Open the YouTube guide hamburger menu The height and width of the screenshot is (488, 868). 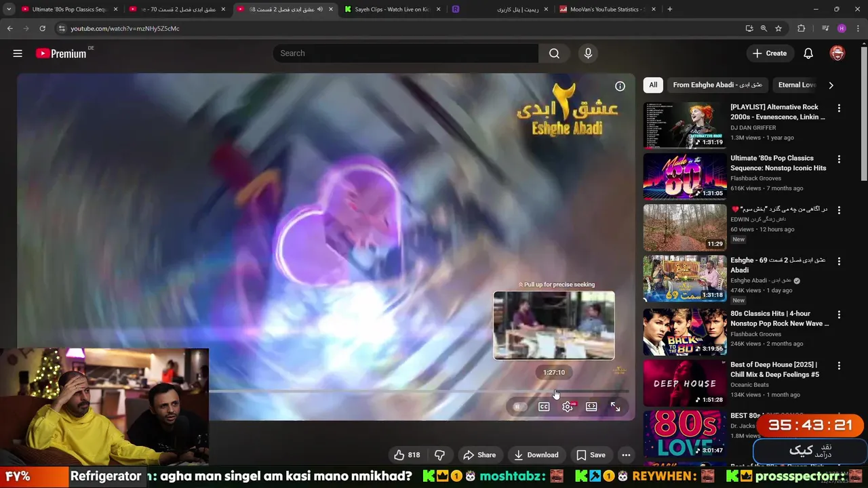[x=18, y=54]
